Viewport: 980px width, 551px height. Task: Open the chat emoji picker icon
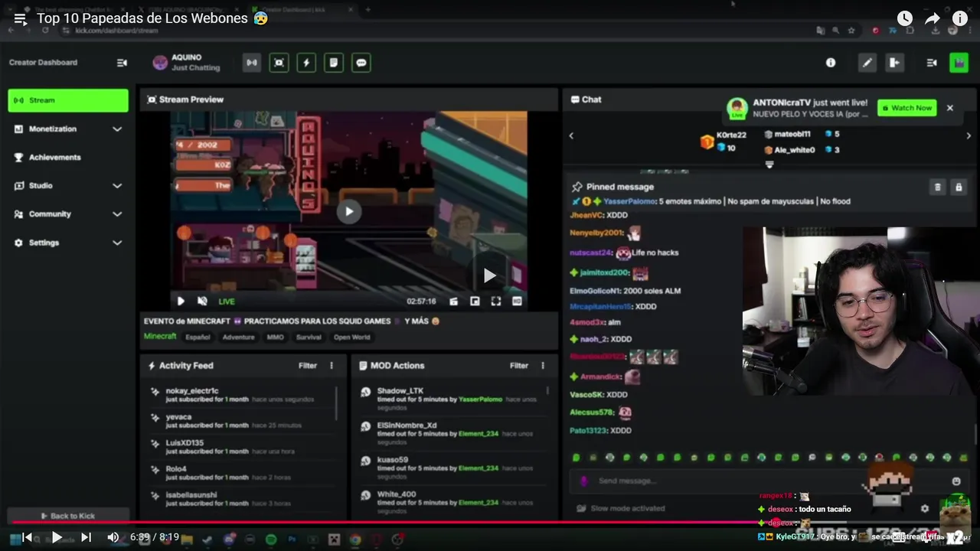[956, 481]
